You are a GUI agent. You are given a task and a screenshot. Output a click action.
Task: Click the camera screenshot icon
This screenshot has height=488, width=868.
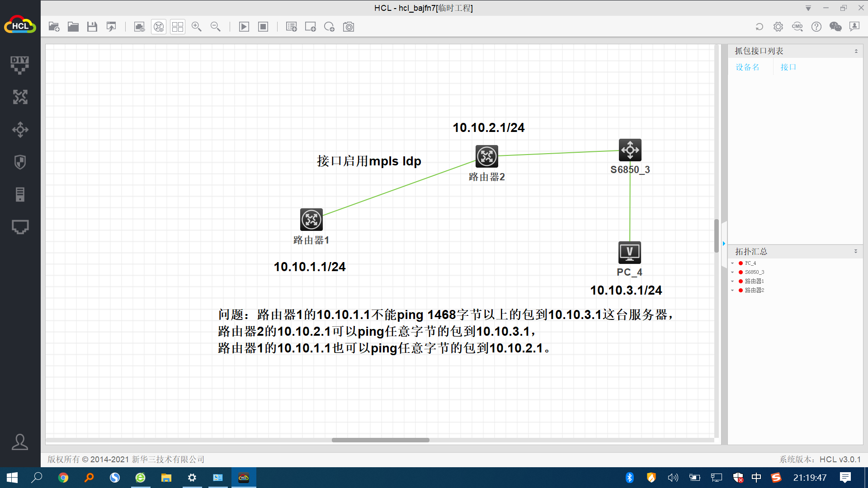(349, 27)
